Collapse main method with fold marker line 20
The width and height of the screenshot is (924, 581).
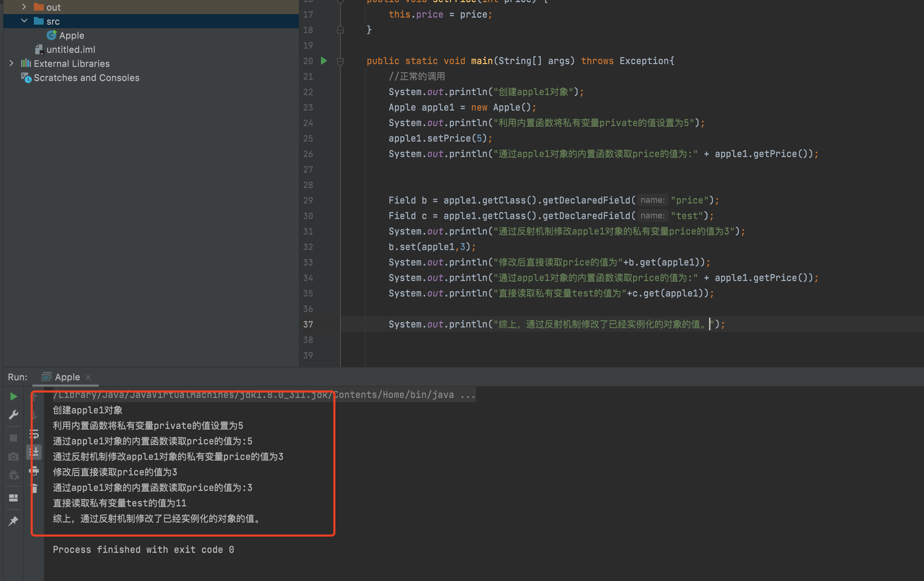tap(340, 61)
